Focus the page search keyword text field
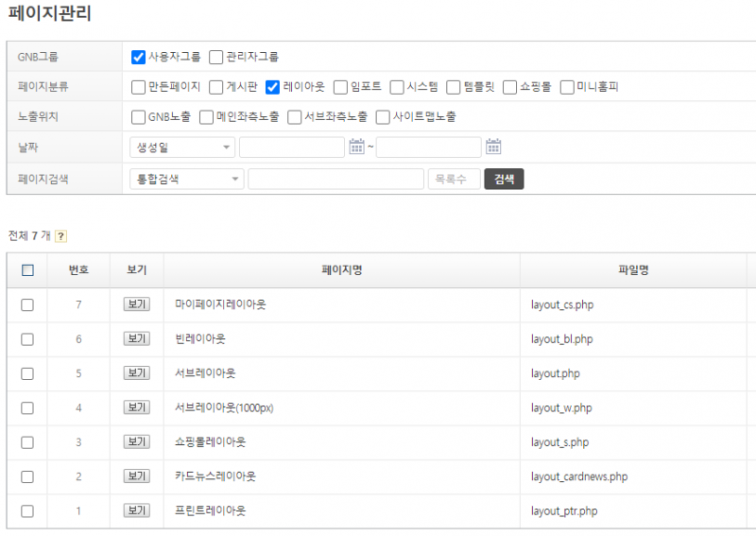 point(335,179)
